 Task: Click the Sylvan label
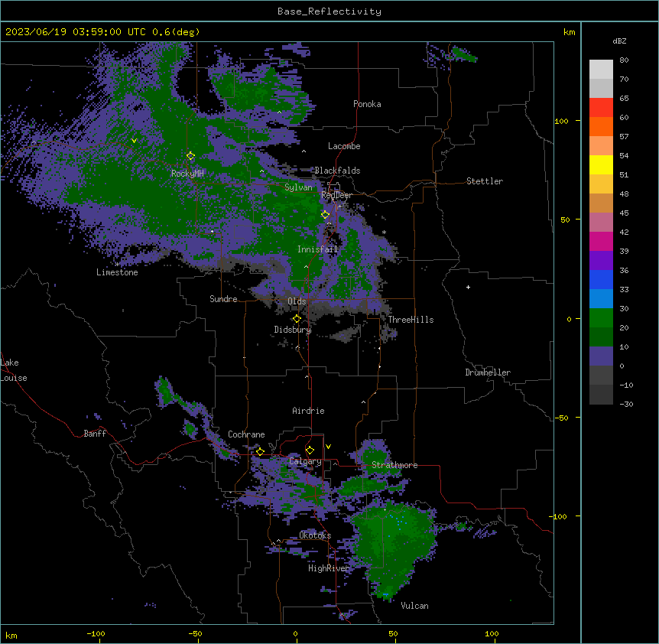(298, 187)
